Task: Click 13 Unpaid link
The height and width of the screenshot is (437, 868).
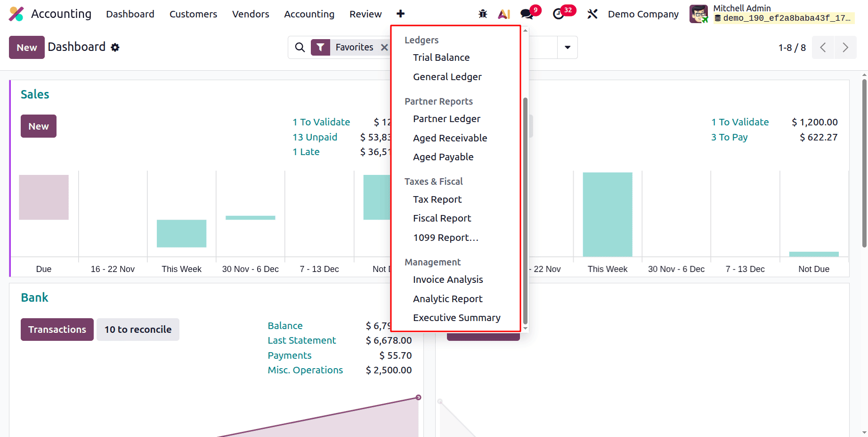Action: coord(315,137)
